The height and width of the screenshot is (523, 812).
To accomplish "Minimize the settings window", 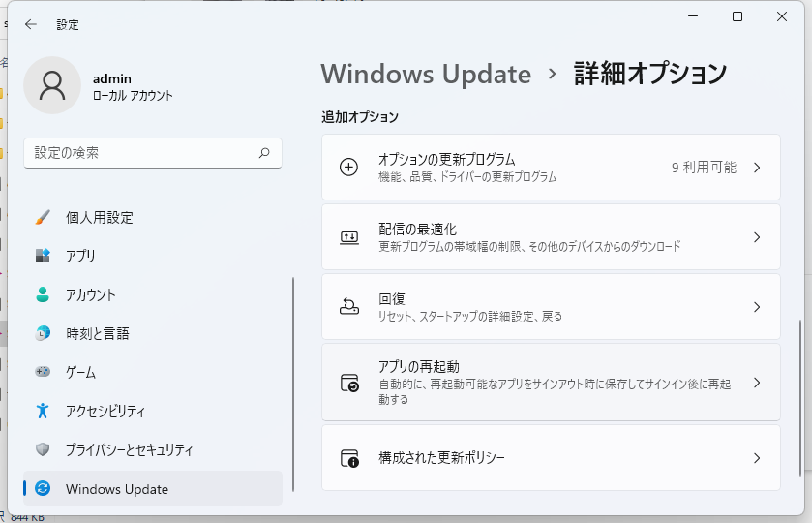I will (x=693, y=16).
